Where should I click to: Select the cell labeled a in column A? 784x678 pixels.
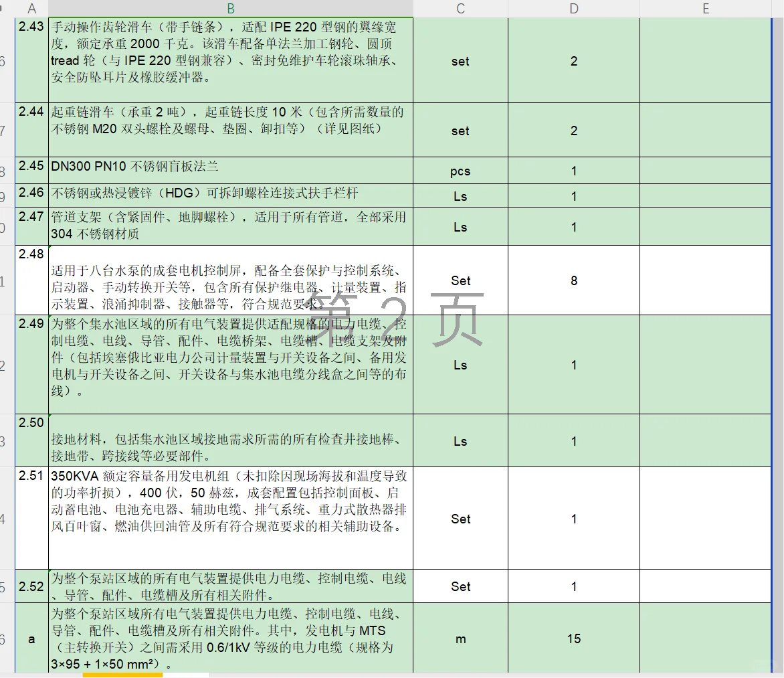tap(31, 639)
